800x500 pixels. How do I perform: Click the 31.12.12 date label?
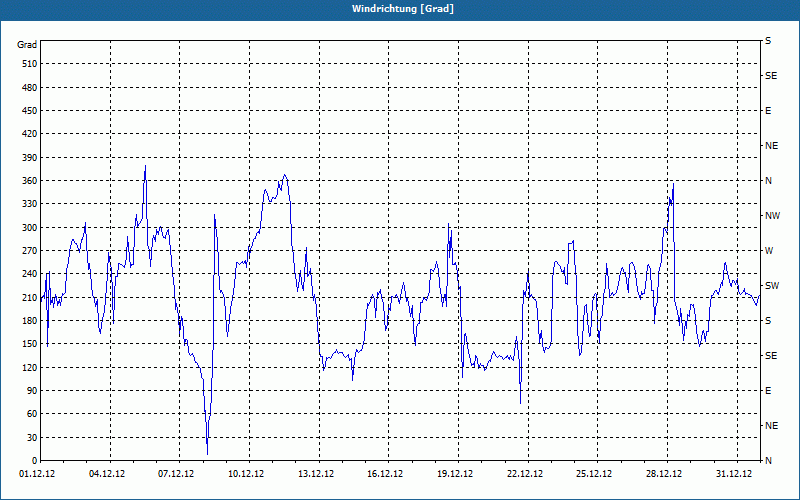[x=734, y=474]
